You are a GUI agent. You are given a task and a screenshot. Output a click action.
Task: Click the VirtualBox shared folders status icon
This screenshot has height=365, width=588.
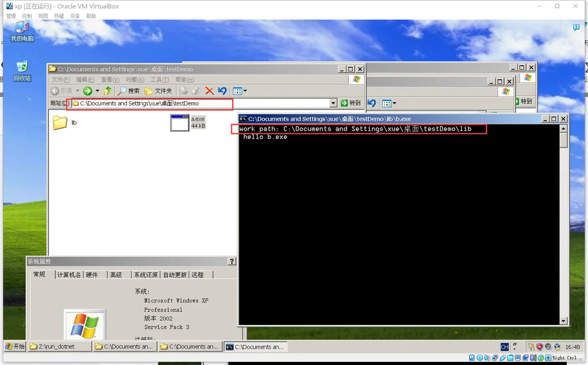510,358
